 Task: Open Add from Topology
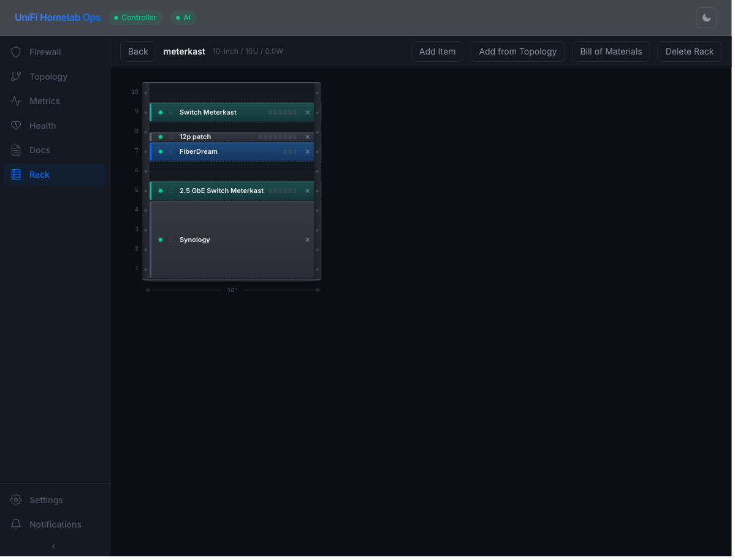coord(517,51)
